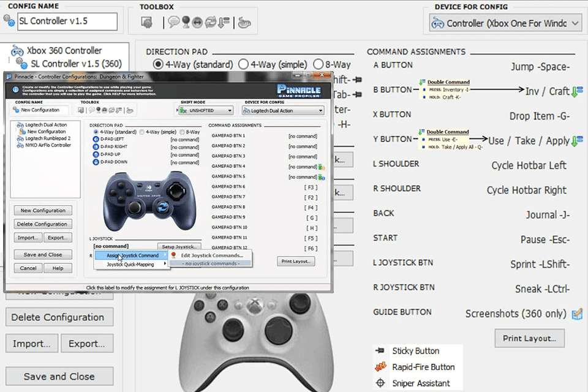Click the shift icon beside GAMEPAD BTN 5

[322, 177]
